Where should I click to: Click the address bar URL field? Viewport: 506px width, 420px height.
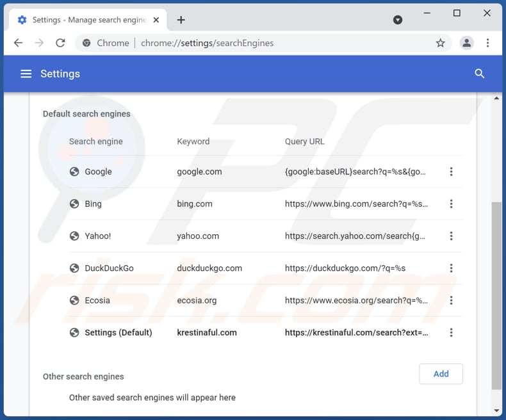[x=256, y=43]
